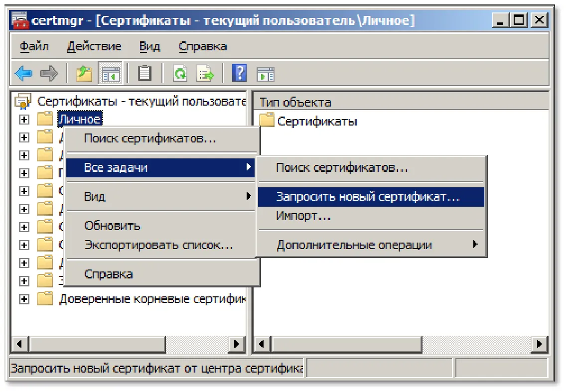The width and height of the screenshot is (566, 392).
Task: Expand the Доверенные корневые сертификаты tree node
Action: point(24,299)
